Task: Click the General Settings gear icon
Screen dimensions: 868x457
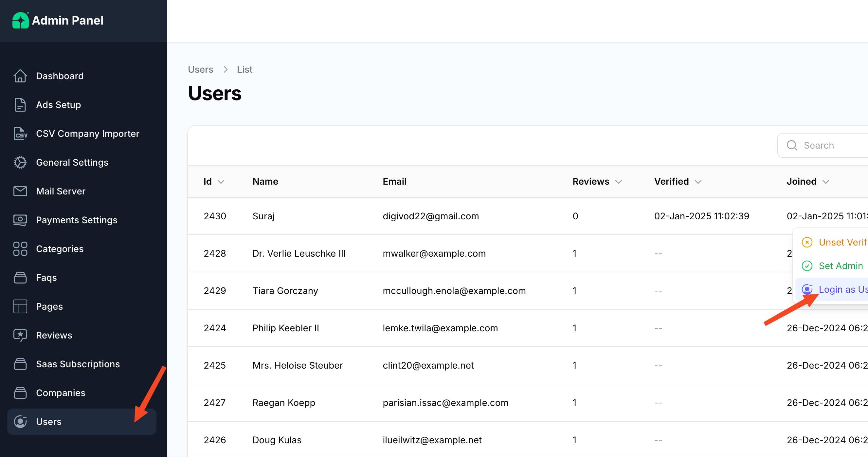Action: tap(20, 162)
